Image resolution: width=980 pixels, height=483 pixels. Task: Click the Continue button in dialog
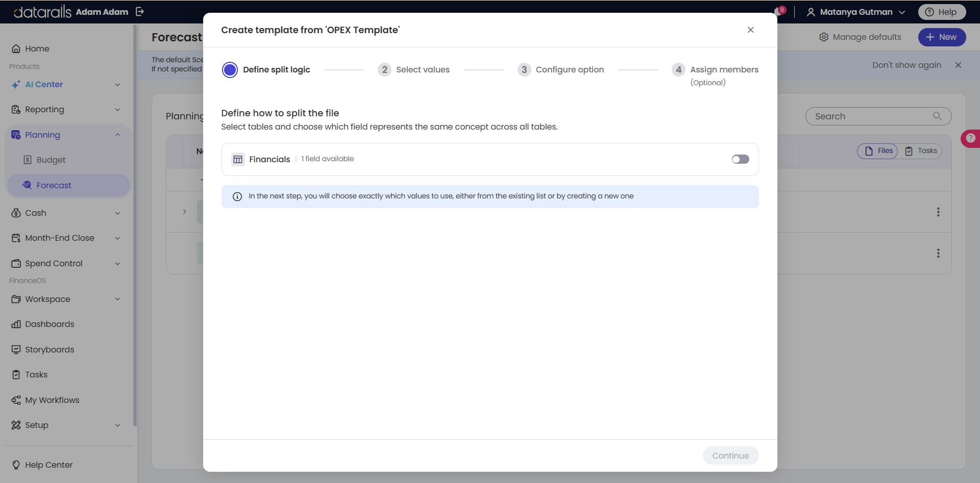730,456
